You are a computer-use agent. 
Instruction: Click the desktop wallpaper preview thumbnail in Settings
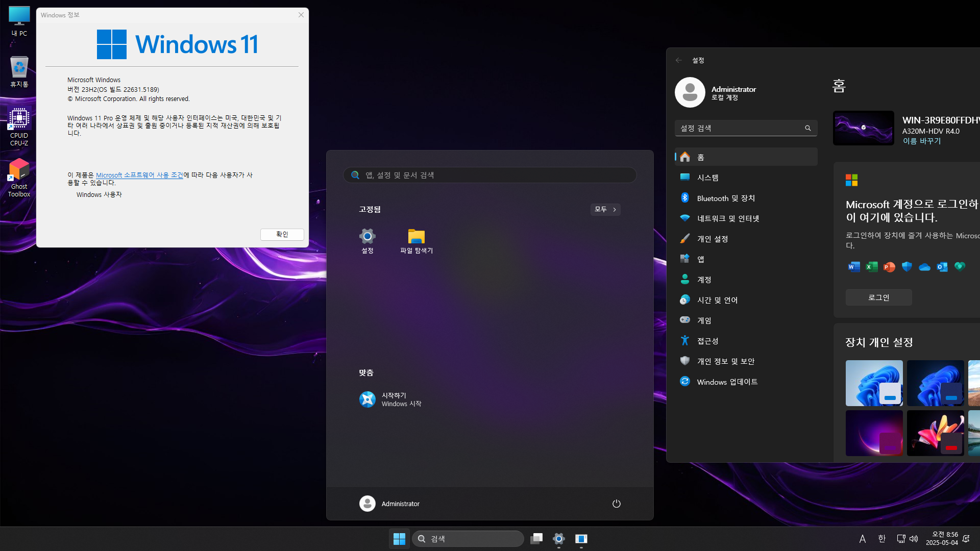[864, 128]
